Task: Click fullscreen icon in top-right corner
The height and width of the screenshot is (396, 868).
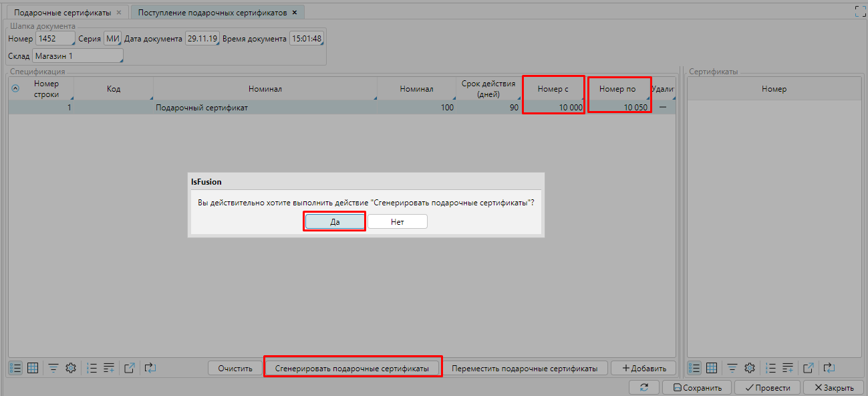Action: click(x=860, y=11)
